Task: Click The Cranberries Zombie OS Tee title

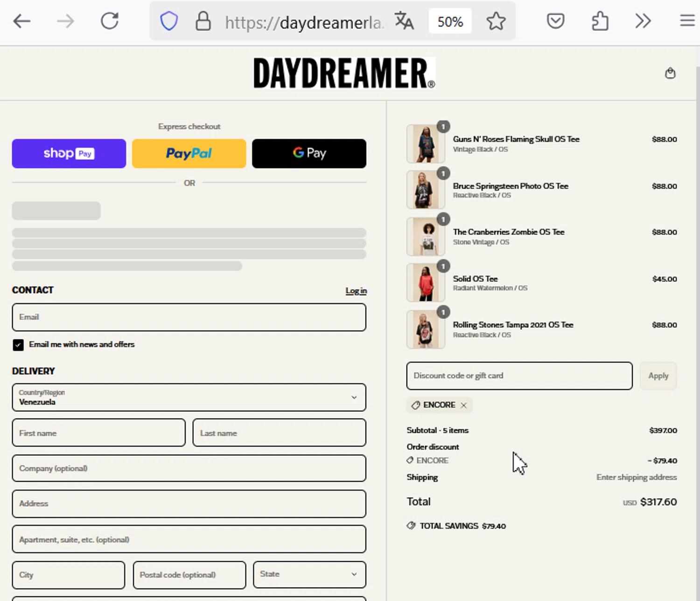Action: tap(509, 232)
